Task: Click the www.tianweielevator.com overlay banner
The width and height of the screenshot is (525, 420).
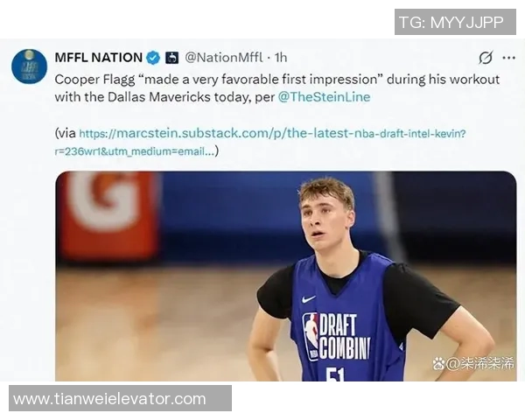Action: coord(120,398)
